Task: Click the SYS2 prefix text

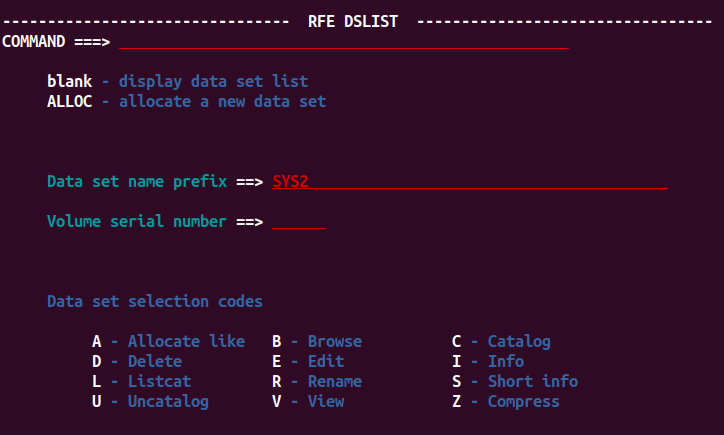Action: coord(290,181)
